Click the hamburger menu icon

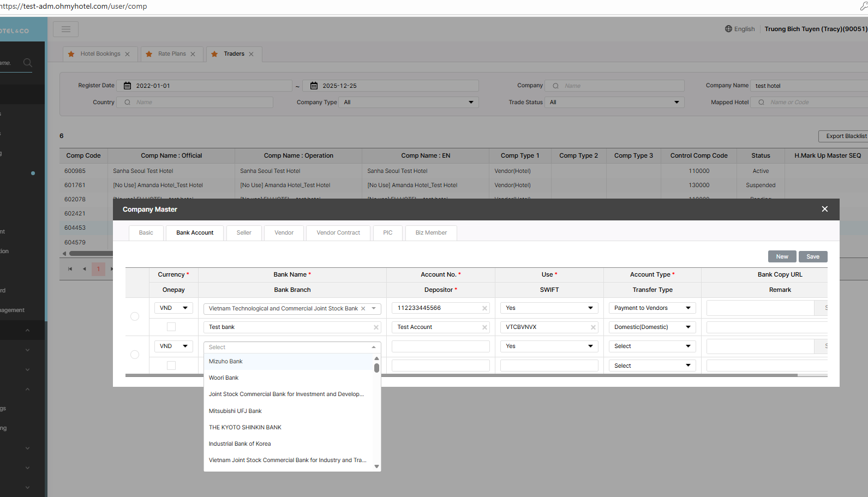66,29
